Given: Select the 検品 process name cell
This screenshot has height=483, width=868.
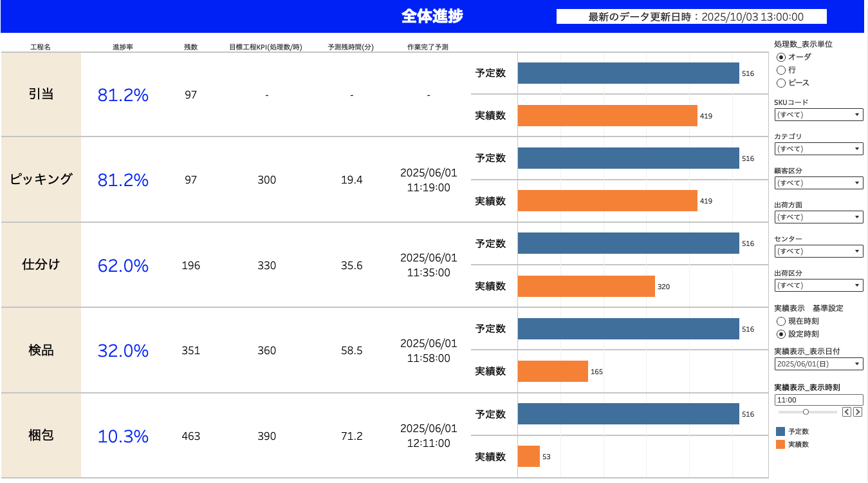Looking at the screenshot, I should [x=41, y=350].
